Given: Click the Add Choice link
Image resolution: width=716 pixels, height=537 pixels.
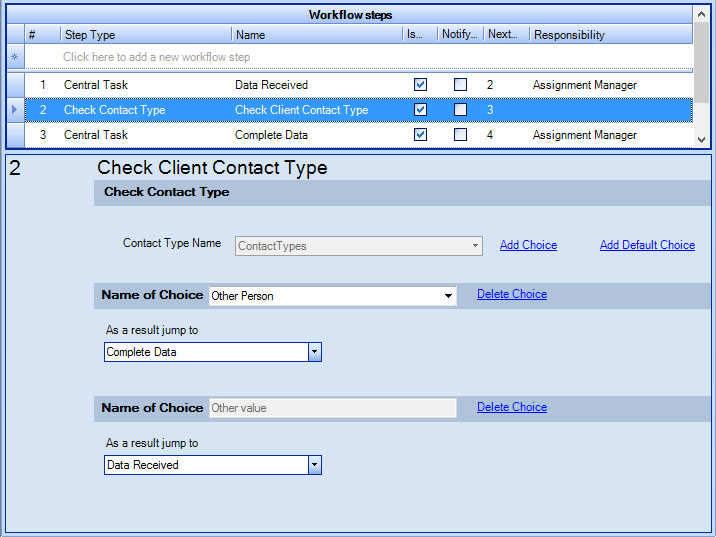Looking at the screenshot, I should [528, 245].
